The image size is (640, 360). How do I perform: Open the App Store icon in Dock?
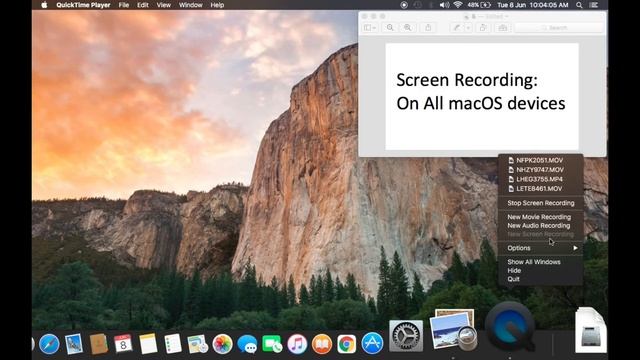coord(372,343)
